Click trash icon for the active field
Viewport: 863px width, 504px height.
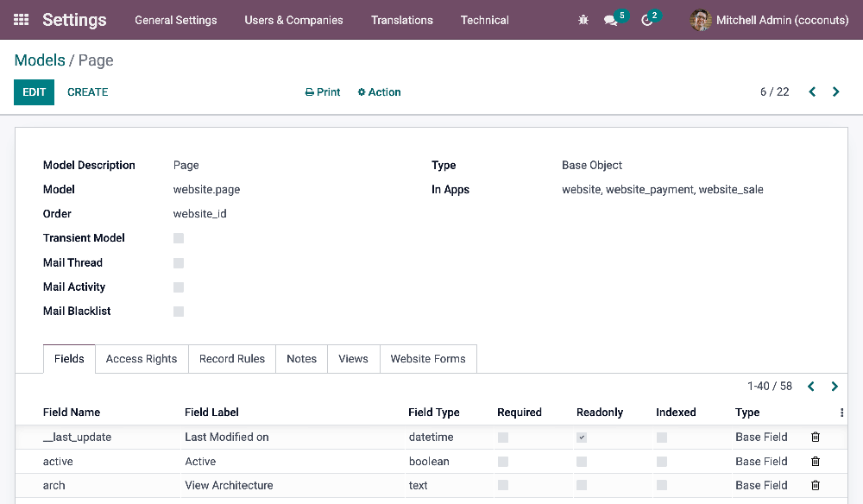click(816, 462)
